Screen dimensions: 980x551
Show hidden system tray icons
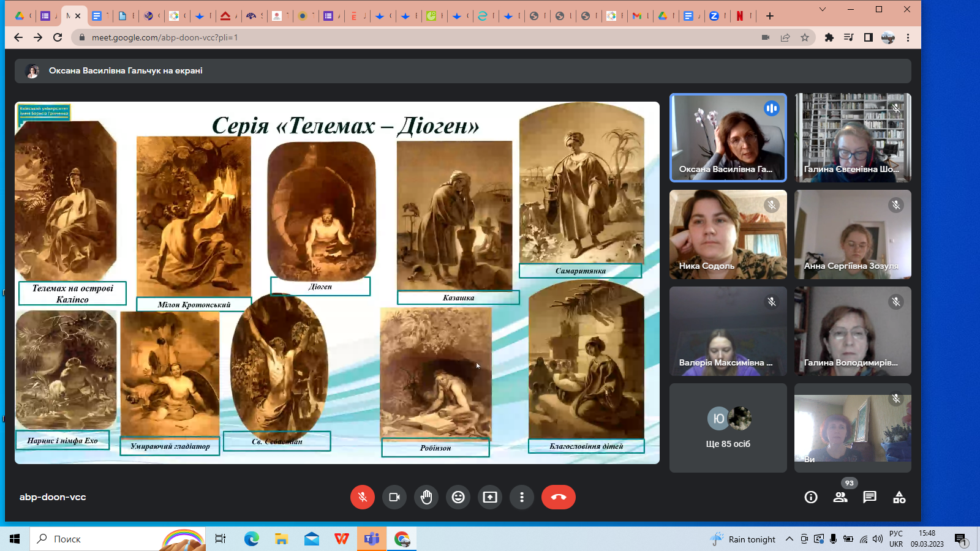pyautogui.click(x=790, y=539)
